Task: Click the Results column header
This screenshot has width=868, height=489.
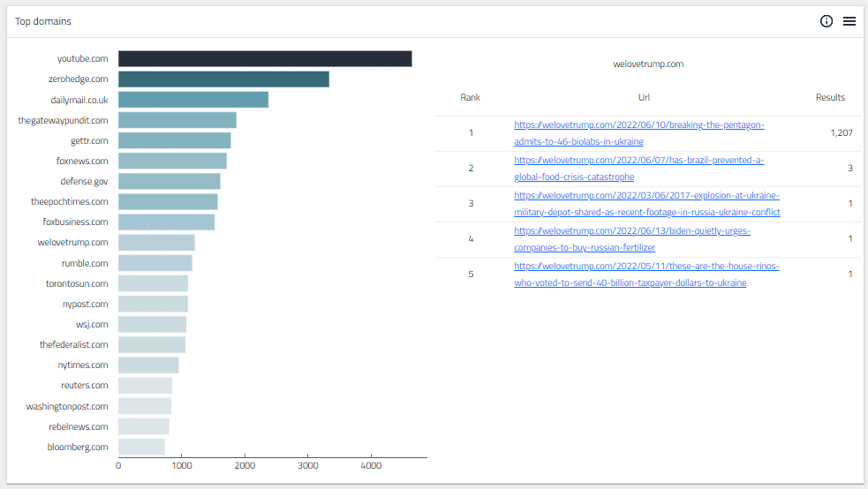Action: (830, 97)
